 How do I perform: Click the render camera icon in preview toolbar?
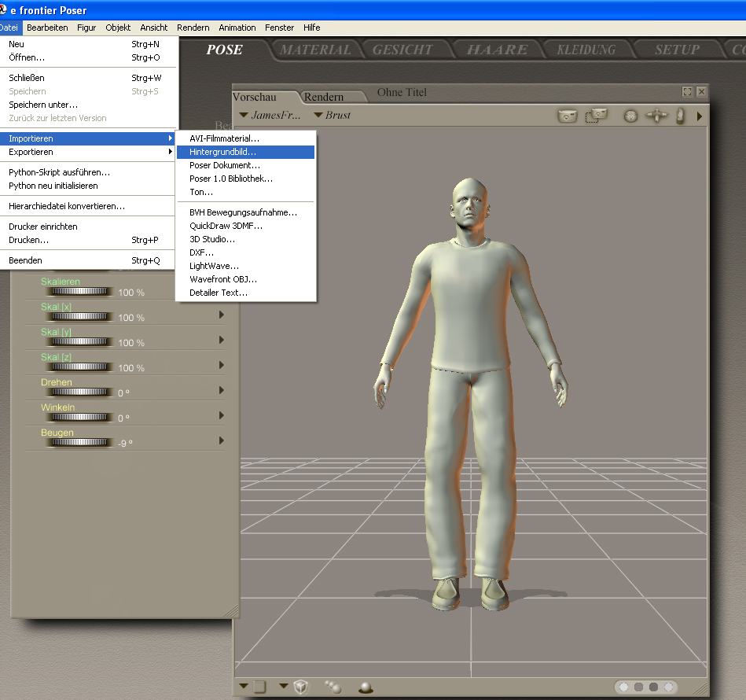(x=567, y=116)
